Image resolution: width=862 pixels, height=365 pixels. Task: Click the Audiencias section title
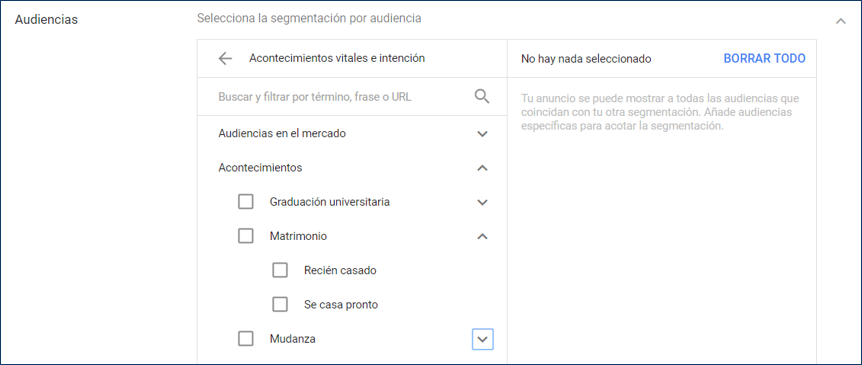tap(46, 20)
